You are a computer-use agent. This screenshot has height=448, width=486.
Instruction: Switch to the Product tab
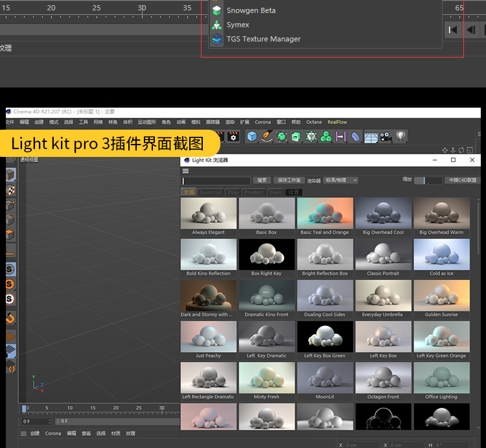(x=254, y=192)
